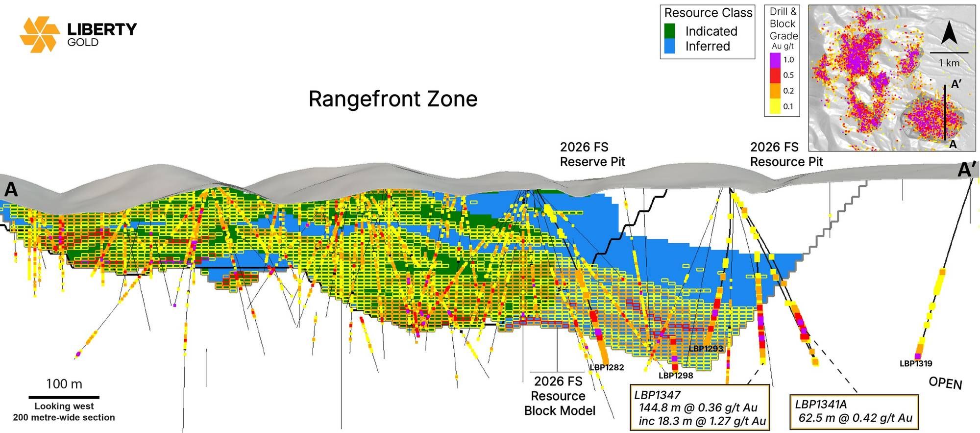Click the '2026 FS Resource Block Model' label

(x=560, y=396)
